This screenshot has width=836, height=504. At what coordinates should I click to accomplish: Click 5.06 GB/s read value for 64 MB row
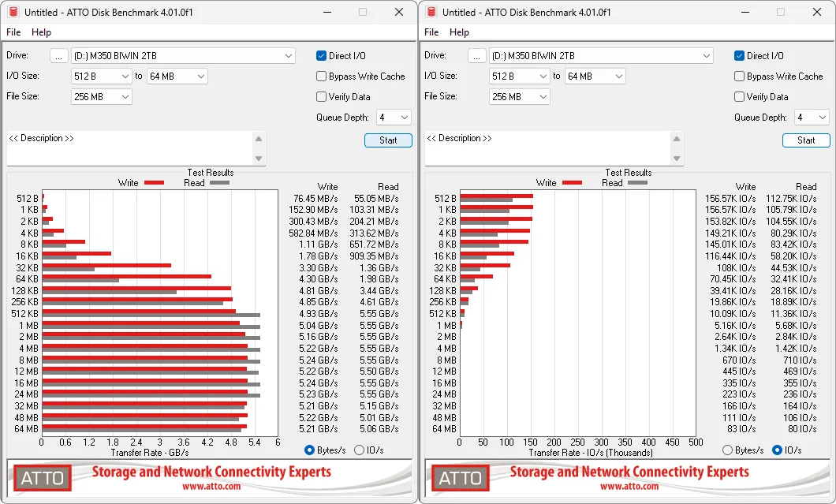point(379,429)
